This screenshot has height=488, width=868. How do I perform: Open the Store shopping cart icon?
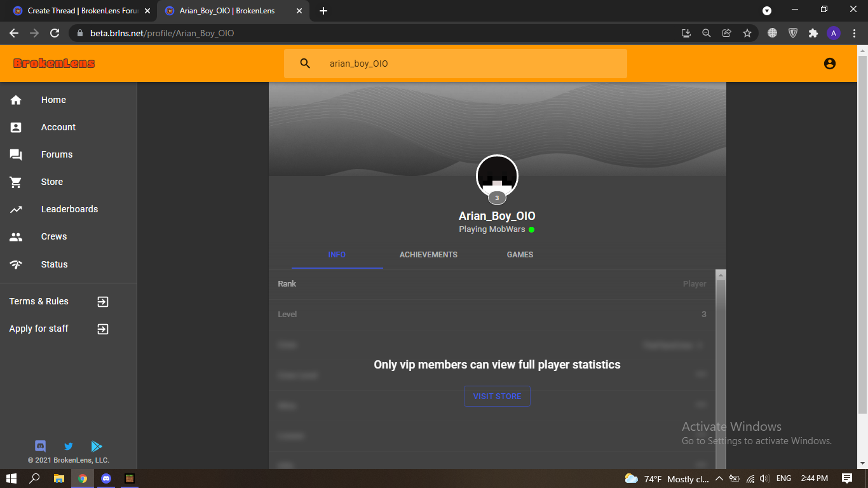16,182
